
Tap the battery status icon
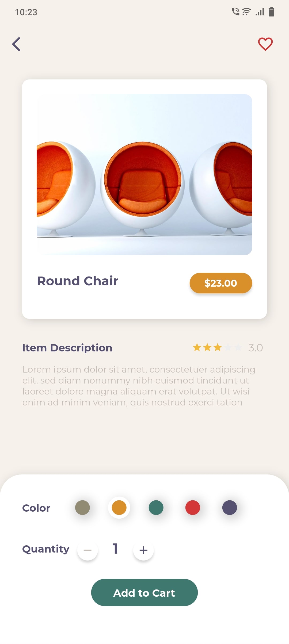(x=271, y=12)
